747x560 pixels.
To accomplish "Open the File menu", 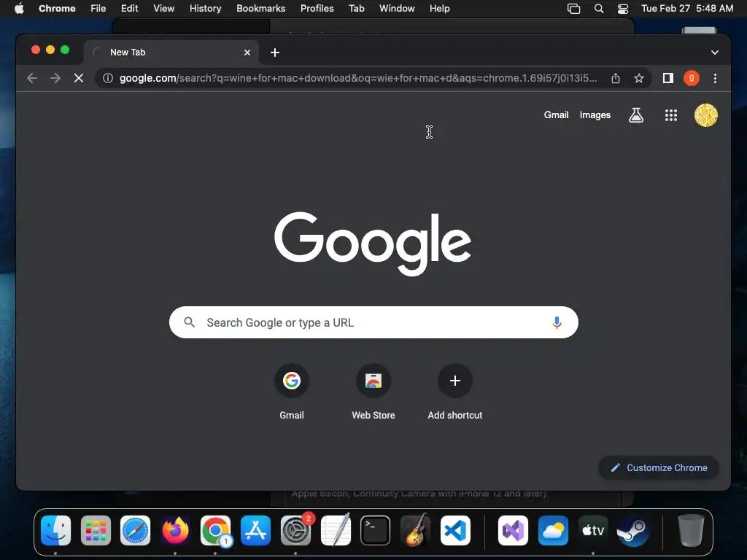I will point(98,8).
